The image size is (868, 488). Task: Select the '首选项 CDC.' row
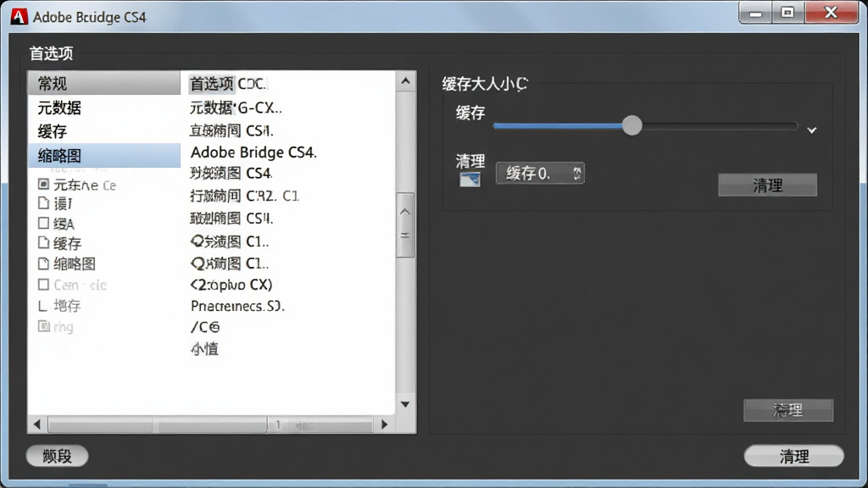coord(229,84)
